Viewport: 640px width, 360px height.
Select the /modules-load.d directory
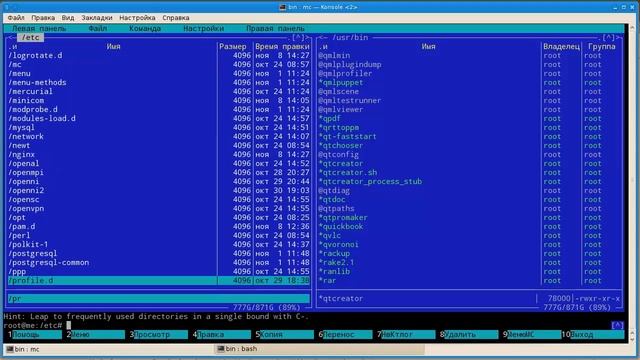coord(42,118)
